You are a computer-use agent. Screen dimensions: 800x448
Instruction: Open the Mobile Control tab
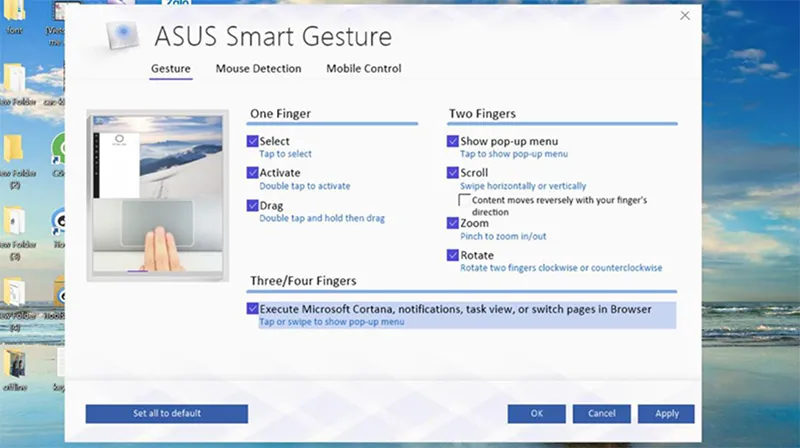click(x=364, y=68)
